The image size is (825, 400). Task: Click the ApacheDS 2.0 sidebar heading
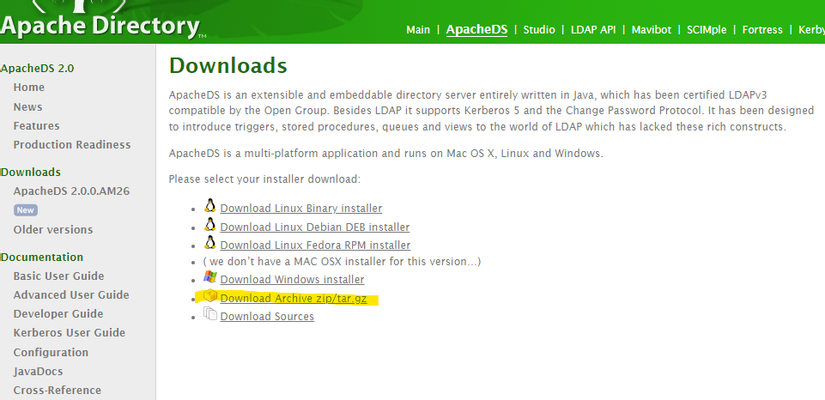coord(37,68)
